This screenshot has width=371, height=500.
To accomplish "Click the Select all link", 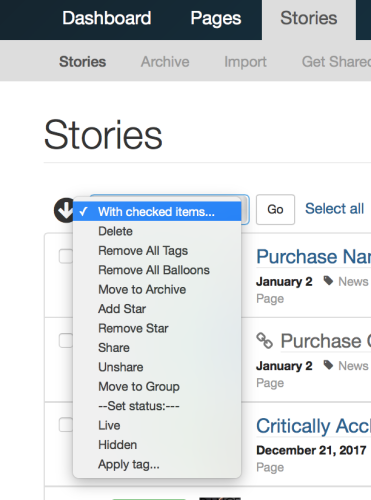I will click(334, 209).
